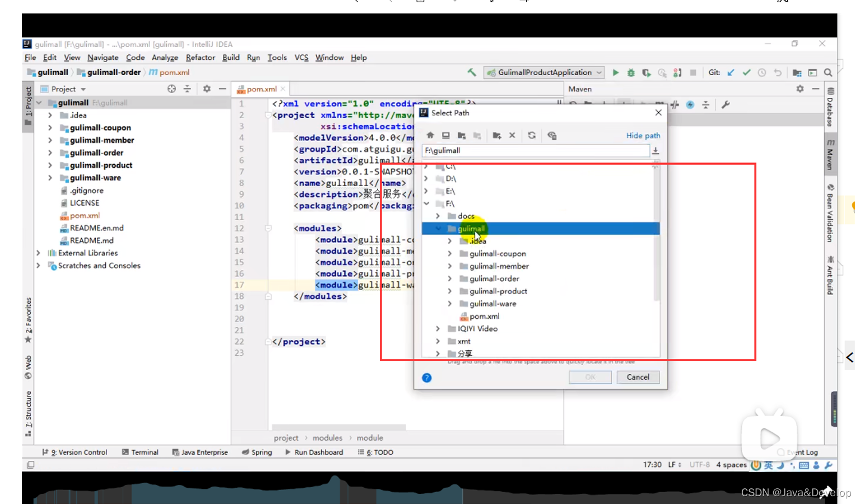Jump to project directory in Select Path dialog

462,136
